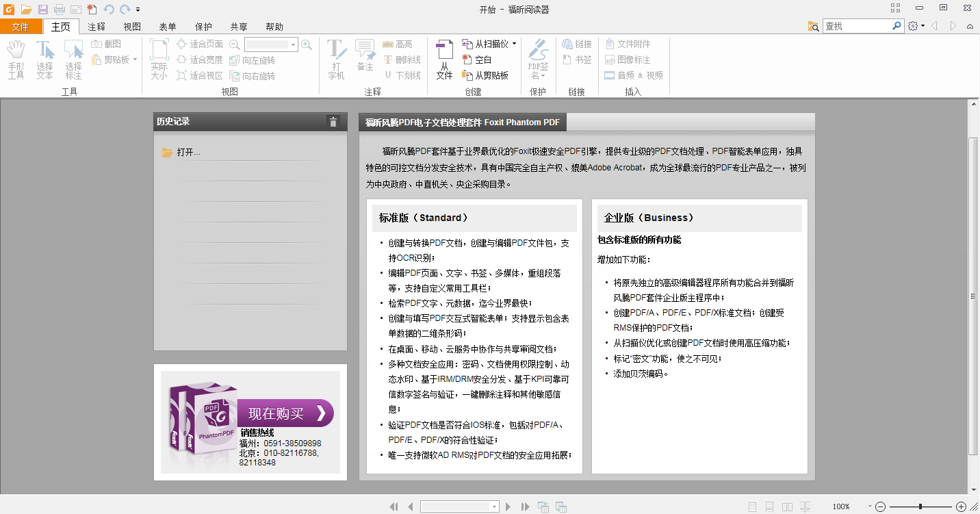Viewport: 980px width, 514px height.
Task: Clear history with the trash icon
Action: (x=333, y=122)
